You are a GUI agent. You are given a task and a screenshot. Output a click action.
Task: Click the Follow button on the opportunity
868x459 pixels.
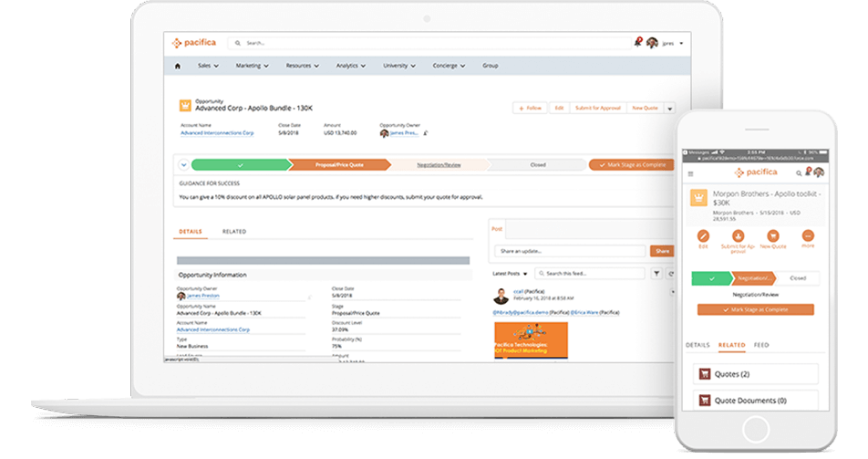(x=530, y=108)
